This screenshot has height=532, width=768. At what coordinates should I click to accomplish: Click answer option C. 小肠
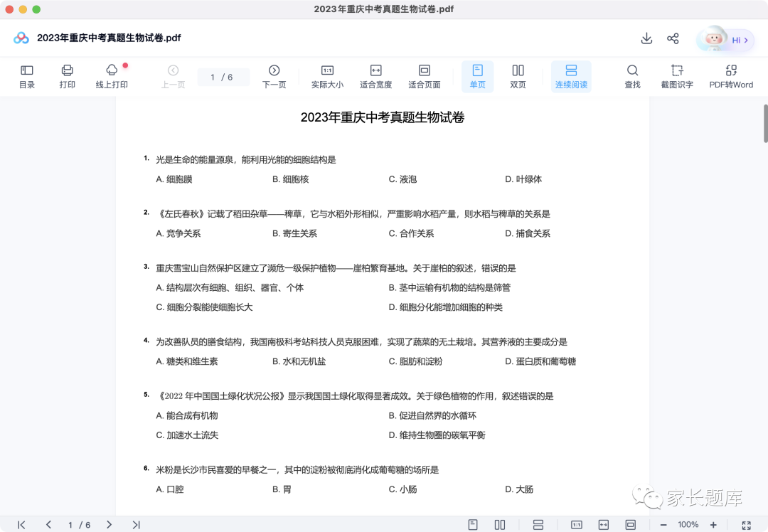click(402, 489)
